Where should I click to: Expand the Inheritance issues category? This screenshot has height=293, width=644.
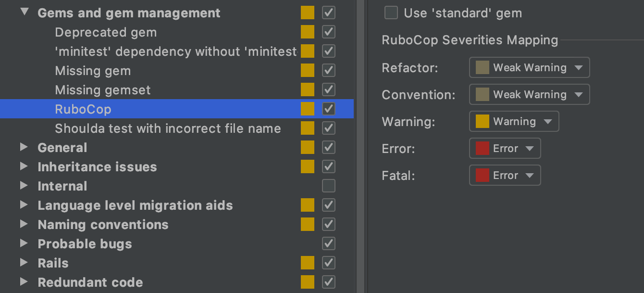pos(24,167)
